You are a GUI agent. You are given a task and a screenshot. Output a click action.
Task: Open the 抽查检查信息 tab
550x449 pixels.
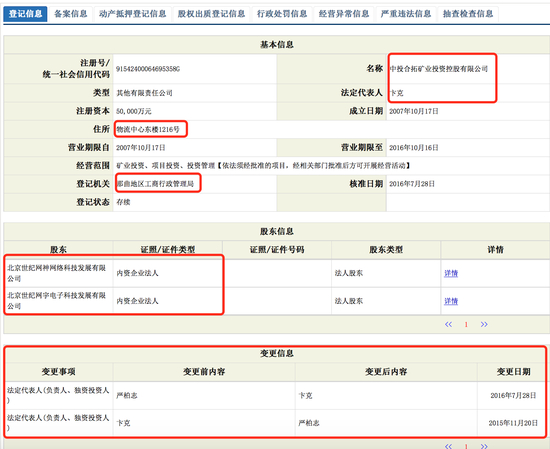pos(468,14)
